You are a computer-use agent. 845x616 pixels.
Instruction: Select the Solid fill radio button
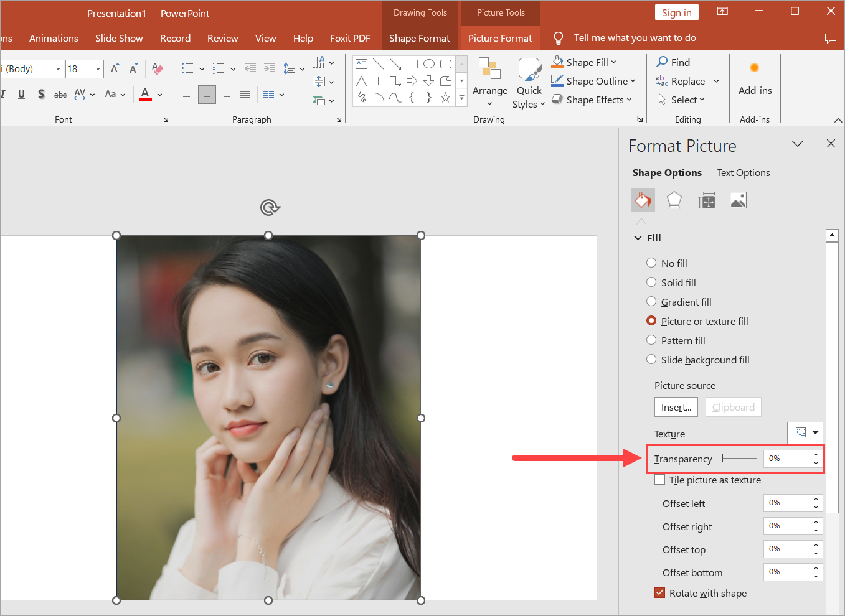click(651, 282)
